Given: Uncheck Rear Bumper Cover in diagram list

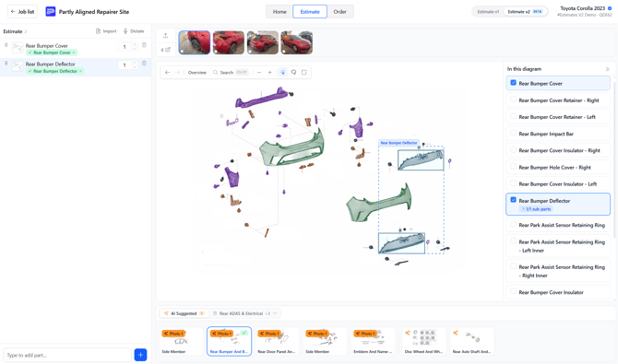Looking at the screenshot, I should point(513,83).
